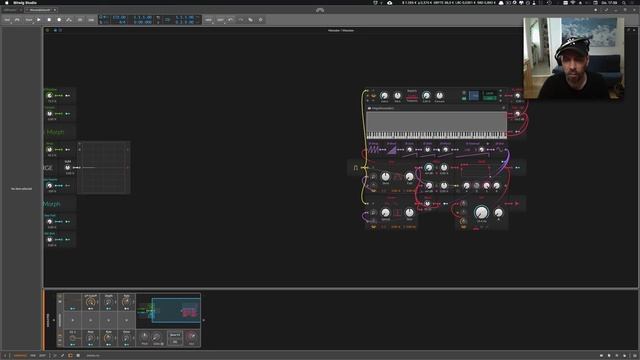Click the blue oscilloscope display in top module
The height and width of the screenshot is (360, 640).
pos(473,96)
